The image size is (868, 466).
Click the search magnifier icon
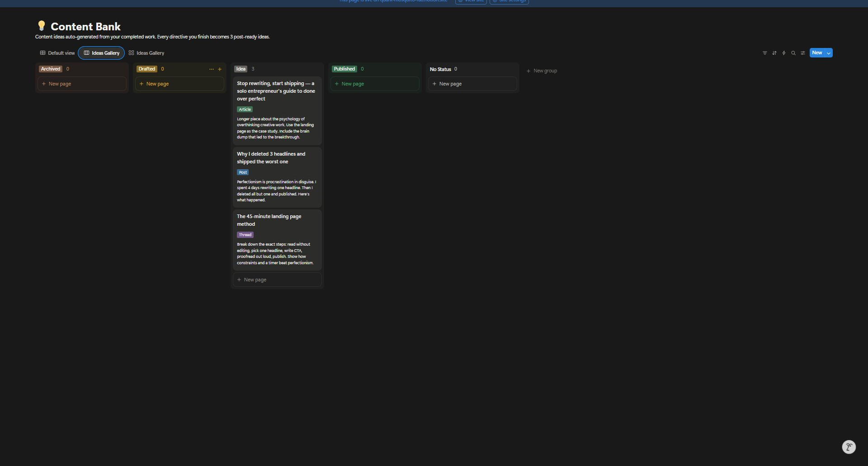coord(793,53)
